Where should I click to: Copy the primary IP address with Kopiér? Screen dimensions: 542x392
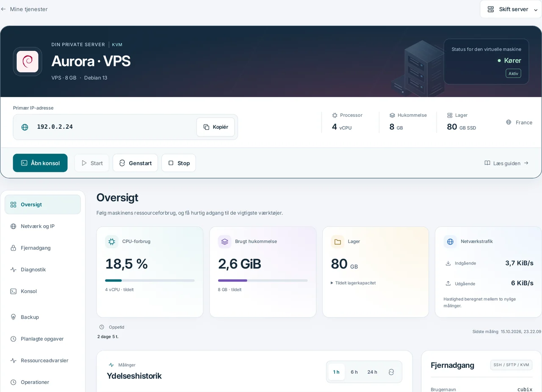tap(216, 127)
